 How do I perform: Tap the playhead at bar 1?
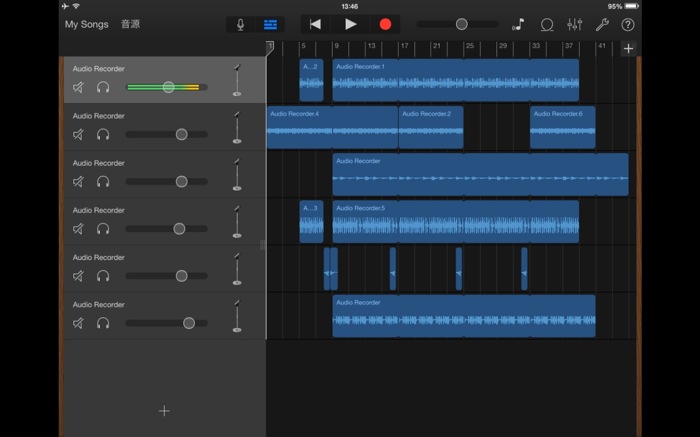pyautogui.click(x=270, y=48)
